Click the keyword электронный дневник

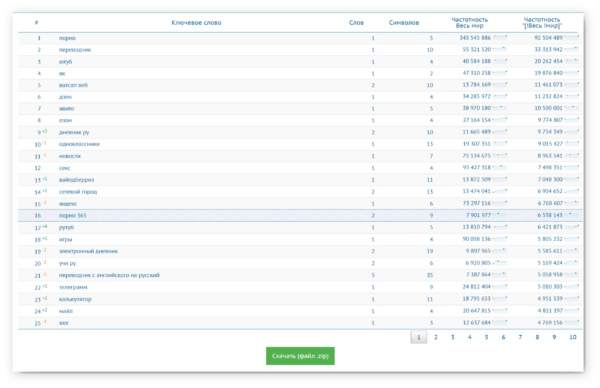coord(88,251)
